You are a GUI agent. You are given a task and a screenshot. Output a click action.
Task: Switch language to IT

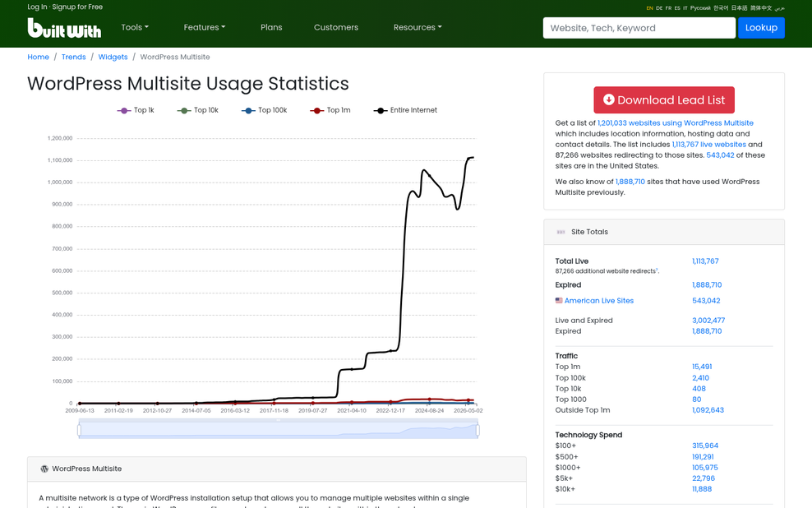click(685, 7)
